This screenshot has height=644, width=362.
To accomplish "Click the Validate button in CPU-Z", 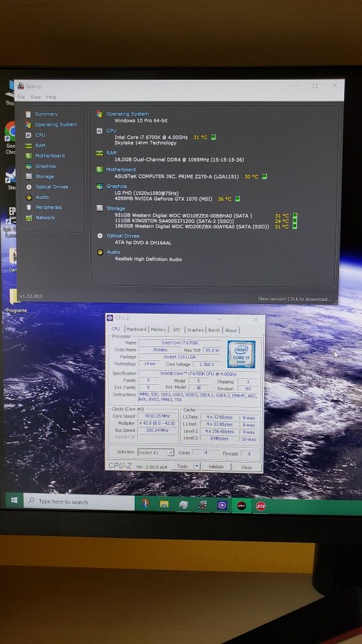I will click(x=216, y=467).
